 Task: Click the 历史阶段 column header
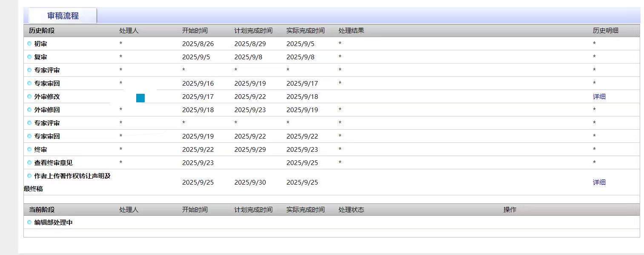(42, 31)
